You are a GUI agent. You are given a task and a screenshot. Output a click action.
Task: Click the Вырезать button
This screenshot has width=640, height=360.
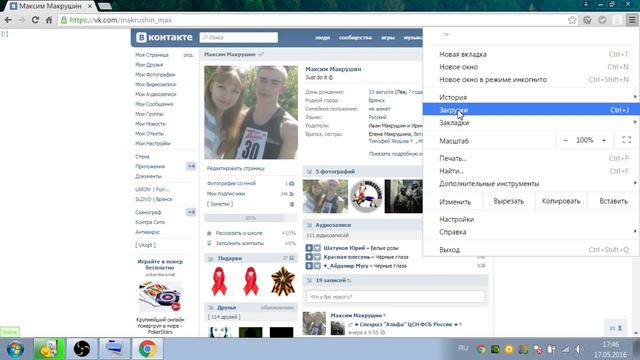click(x=508, y=201)
